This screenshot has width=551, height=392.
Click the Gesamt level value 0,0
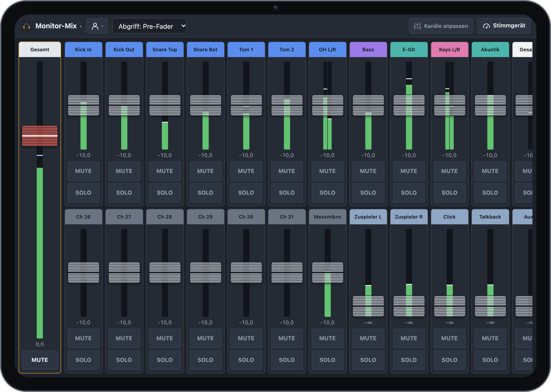[40, 344]
